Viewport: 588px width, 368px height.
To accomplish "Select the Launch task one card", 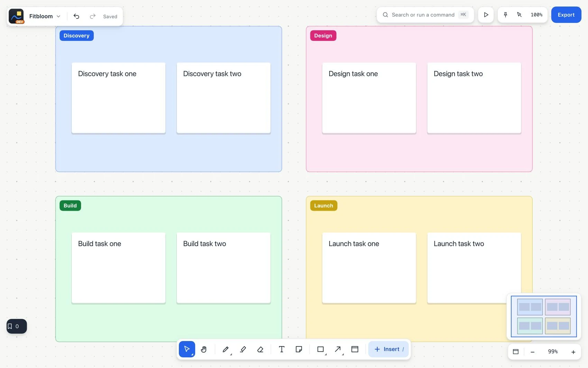I will 369,268.
